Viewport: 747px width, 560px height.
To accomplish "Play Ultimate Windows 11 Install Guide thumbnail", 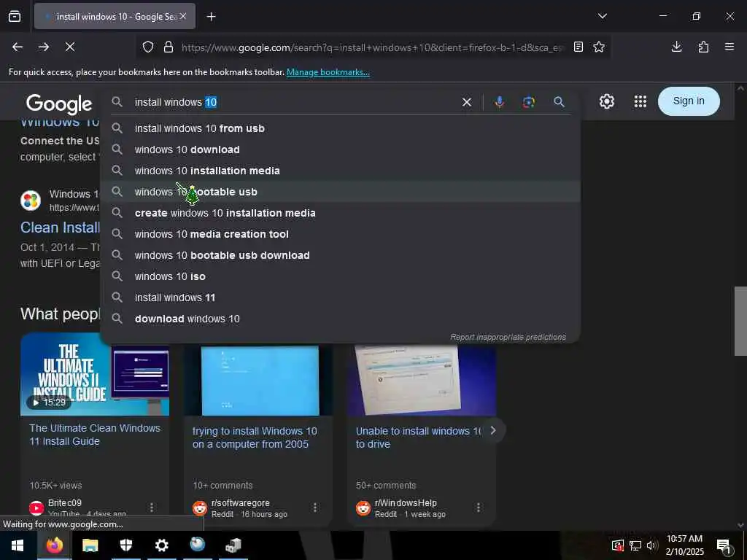I will 94,374.
